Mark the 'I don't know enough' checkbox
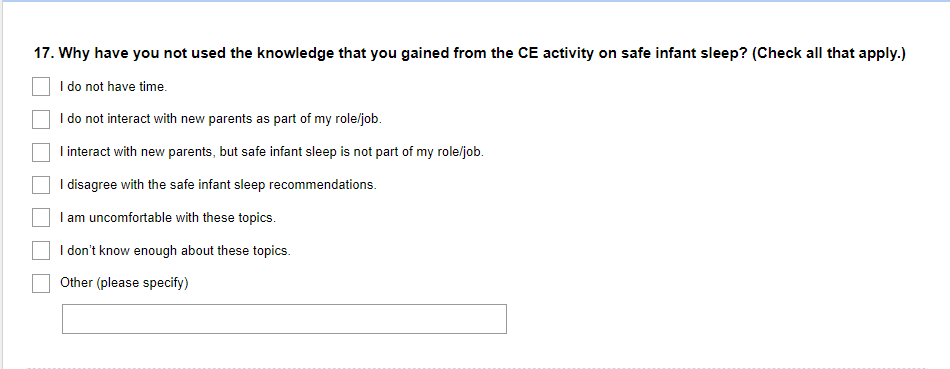The height and width of the screenshot is (369, 950). 41,250
